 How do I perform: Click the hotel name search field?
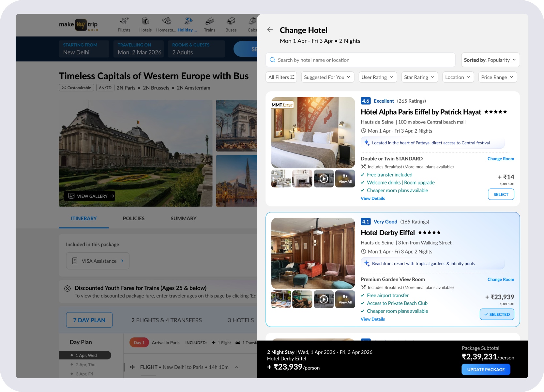pyautogui.click(x=360, y=60)
